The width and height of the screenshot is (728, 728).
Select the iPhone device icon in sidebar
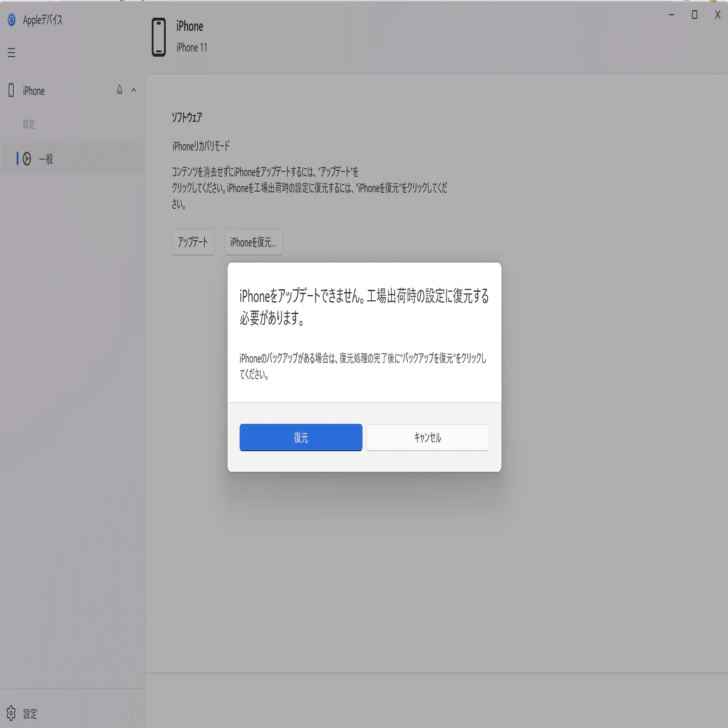click(11, 90)
